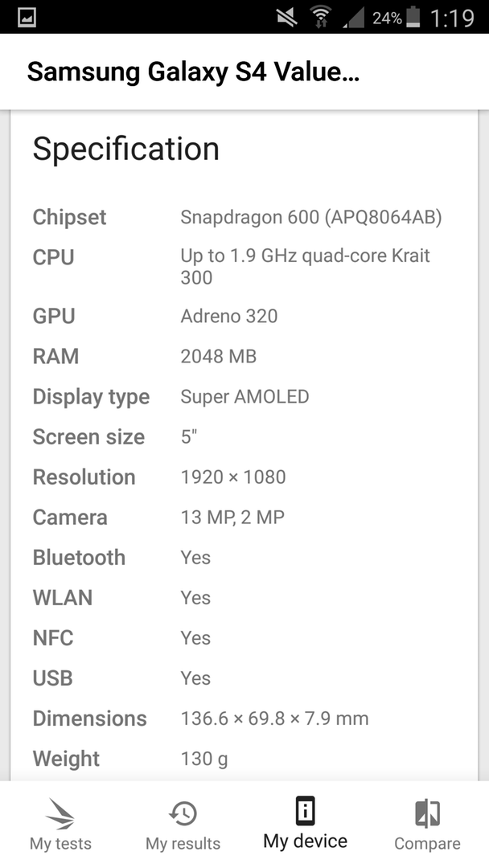Screen dimensions: 489x868
Task: Tap the Wi-Fi status icon
Action: point(319,17)
